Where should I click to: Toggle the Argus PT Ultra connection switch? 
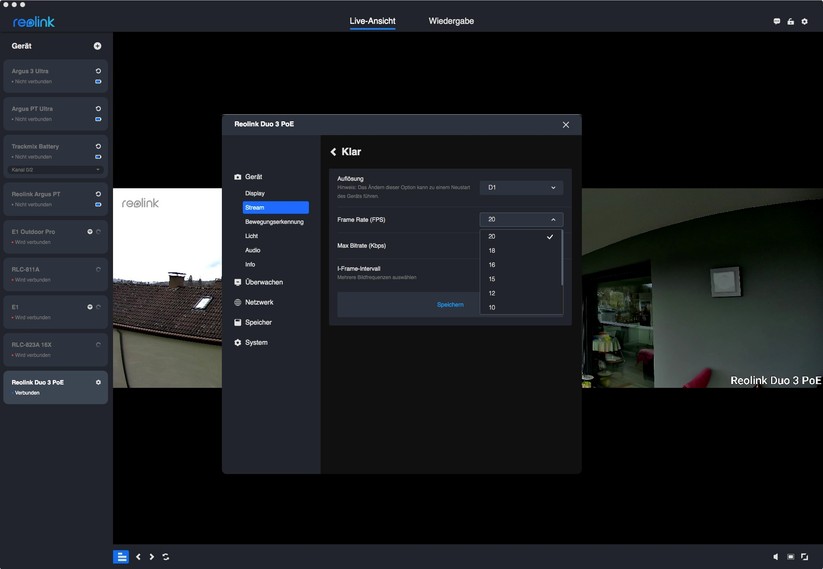tap(98, 119)
